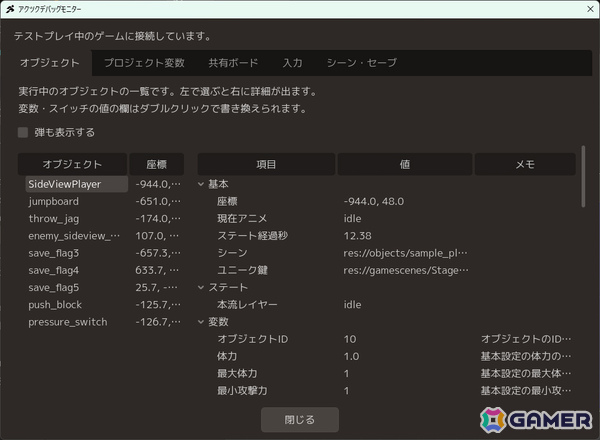The image size is (600, 440).
Task: Close the アクツクデバッグモニター window
Action: 590,9
